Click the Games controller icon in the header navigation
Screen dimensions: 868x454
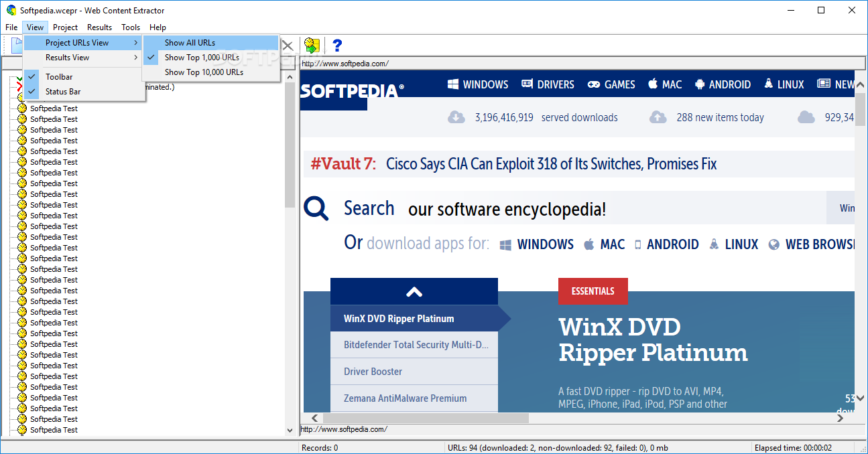click(x=594, y=84)
